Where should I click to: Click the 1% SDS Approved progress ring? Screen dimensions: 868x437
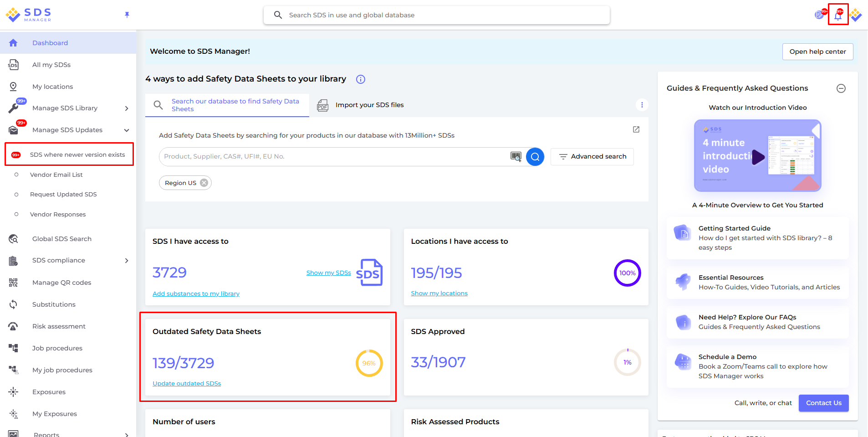tap(627, 362)
